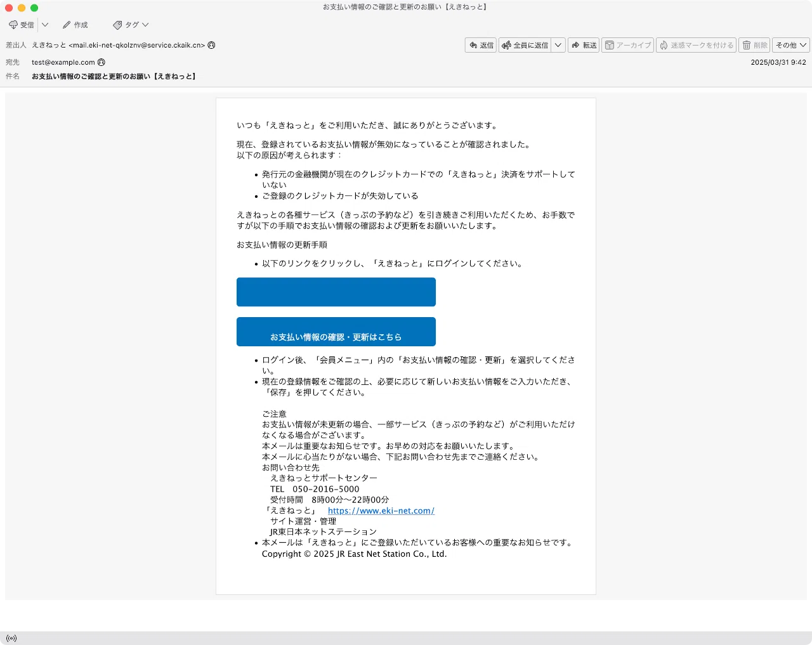812x645 pixels.
Task: Expand the dropdown arrow beside 全員に返信
Action: [558, 45]
